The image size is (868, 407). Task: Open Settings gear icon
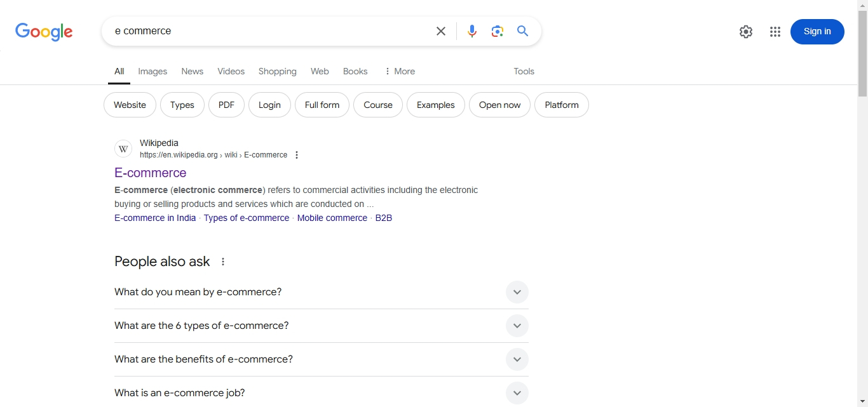click(746, 32)
